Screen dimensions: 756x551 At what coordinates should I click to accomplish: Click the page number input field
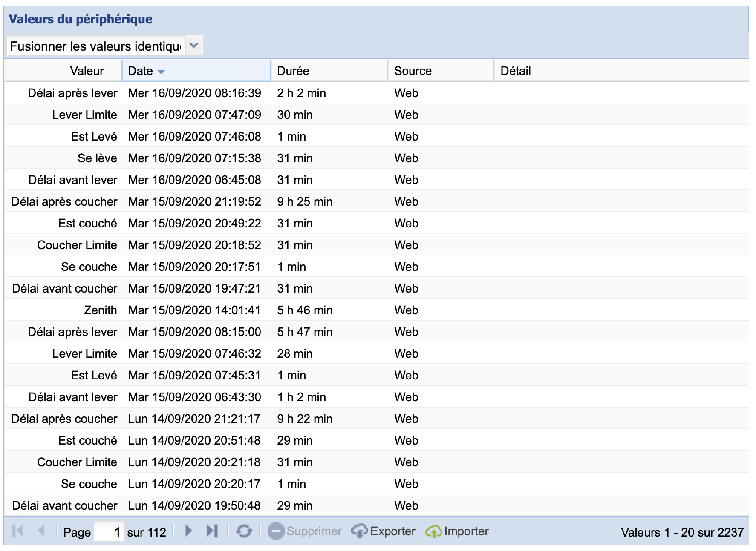pos(109,532)
